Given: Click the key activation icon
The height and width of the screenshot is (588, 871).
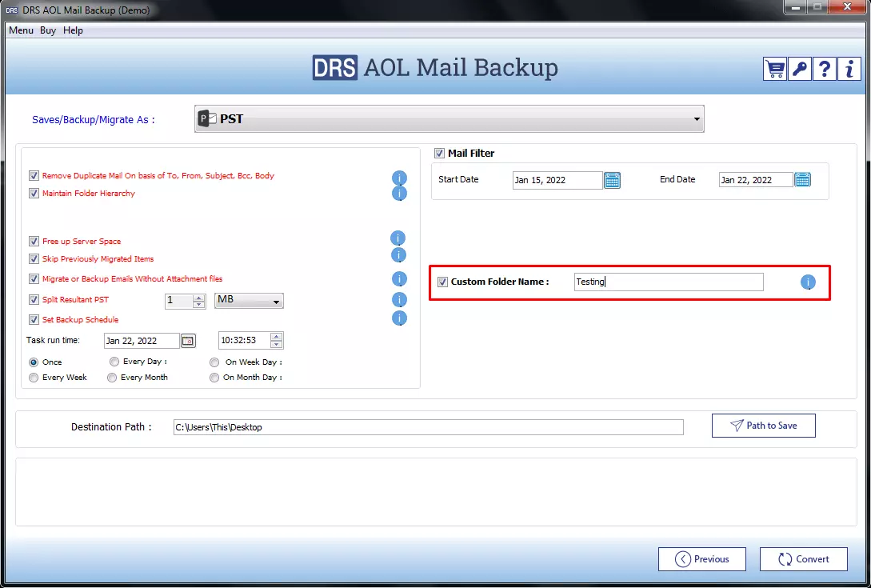Looking at the screenshot, I should pos(799,70).
